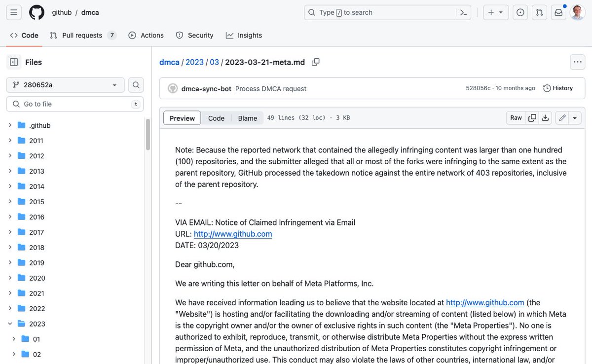Open the 2016 folder

click(37, 217)
